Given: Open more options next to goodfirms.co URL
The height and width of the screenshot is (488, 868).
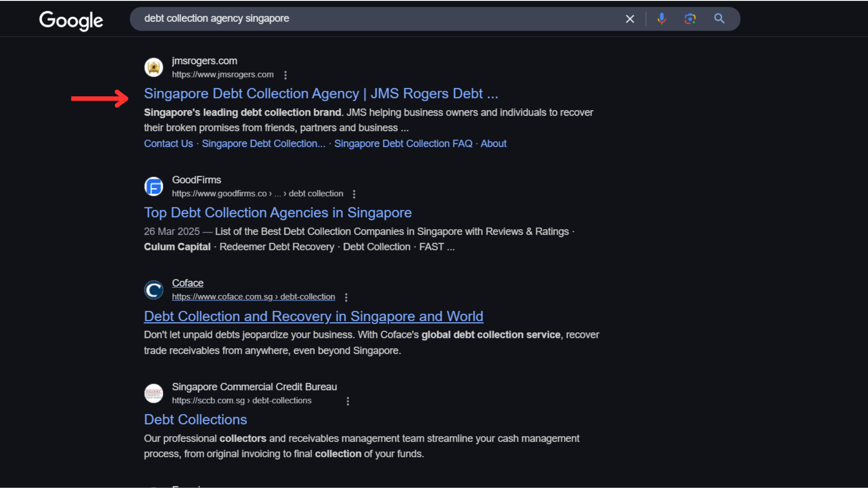Looking at the screenshot, I should (354, 194).
